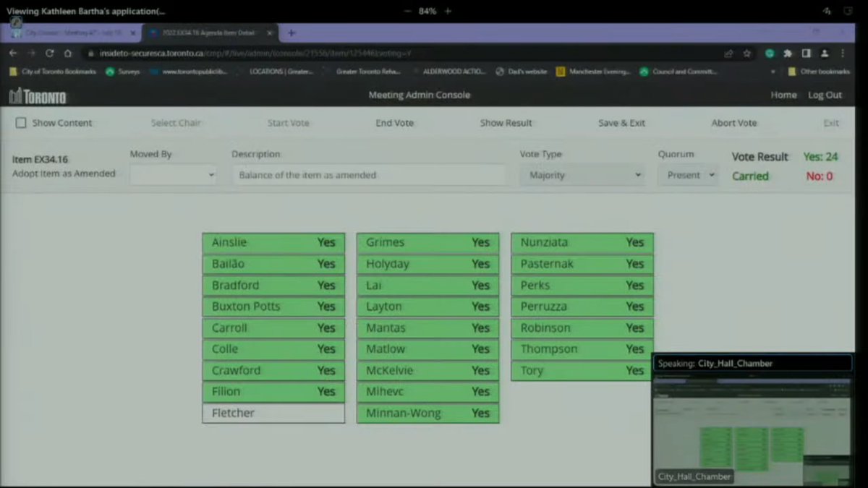Viewport: 868px width, 488px height.
Task: Open the Council and Committee bookmark
Action: click(x=678, y=72)
